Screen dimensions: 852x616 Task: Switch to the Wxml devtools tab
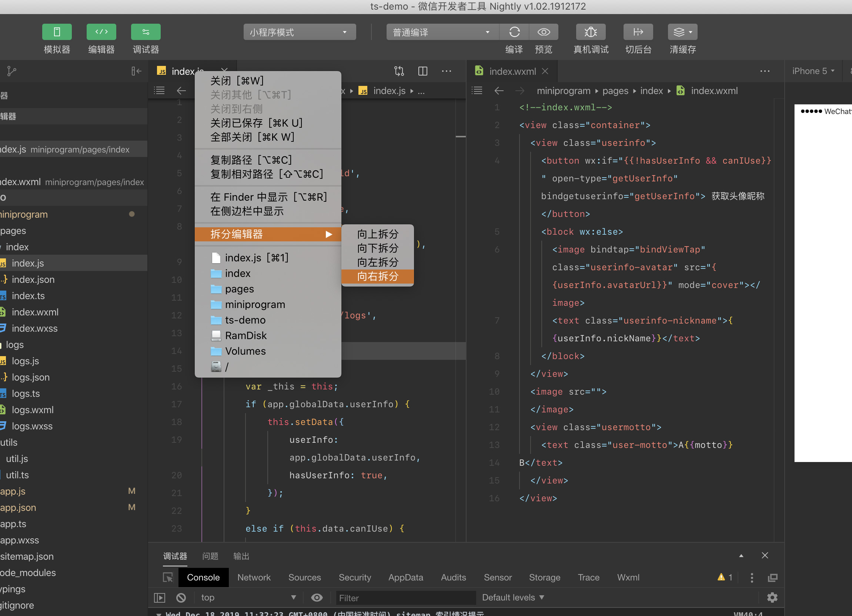click(628, 577)
